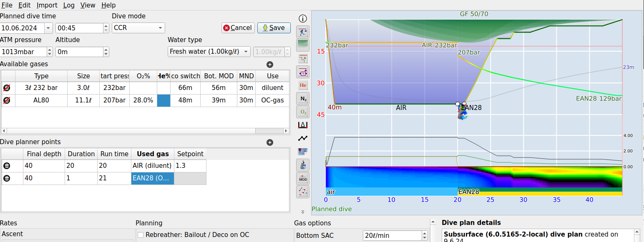
Task: Open the dive profile information icon
Action: [x=303, y=18]
